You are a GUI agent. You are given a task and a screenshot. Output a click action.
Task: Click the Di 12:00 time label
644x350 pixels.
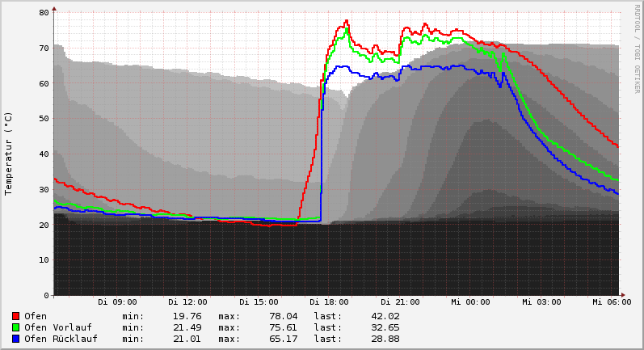(187, 302)
